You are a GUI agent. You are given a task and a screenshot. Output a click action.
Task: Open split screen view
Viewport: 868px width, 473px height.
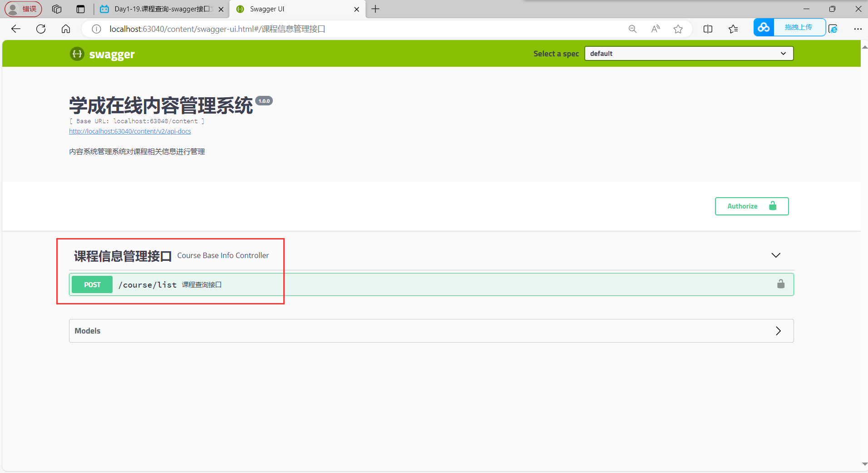click(708, 29)
